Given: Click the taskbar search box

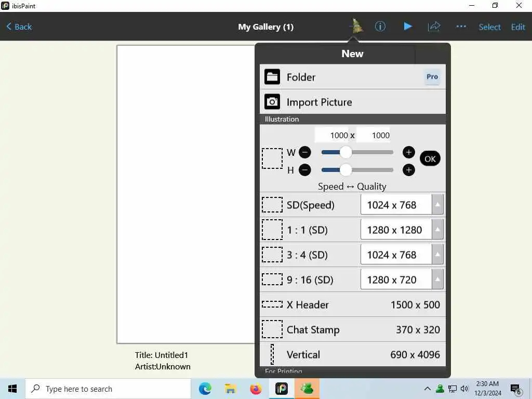Looking at the screenshot, I should (108, 389).
